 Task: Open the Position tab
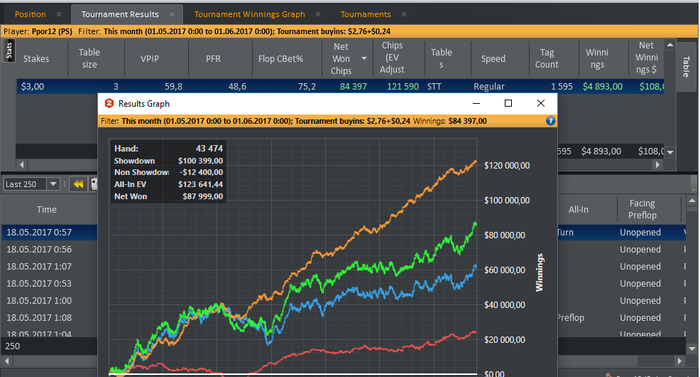click(30, 14)
